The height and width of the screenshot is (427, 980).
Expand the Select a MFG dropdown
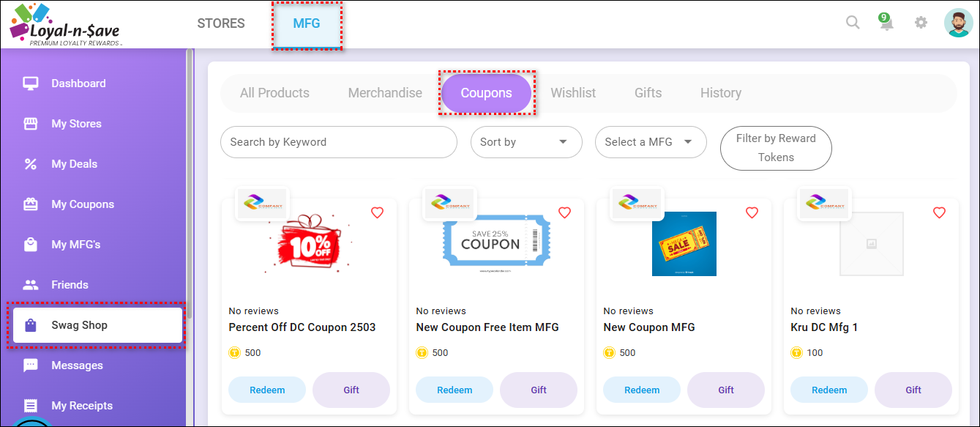pos(650,142)
